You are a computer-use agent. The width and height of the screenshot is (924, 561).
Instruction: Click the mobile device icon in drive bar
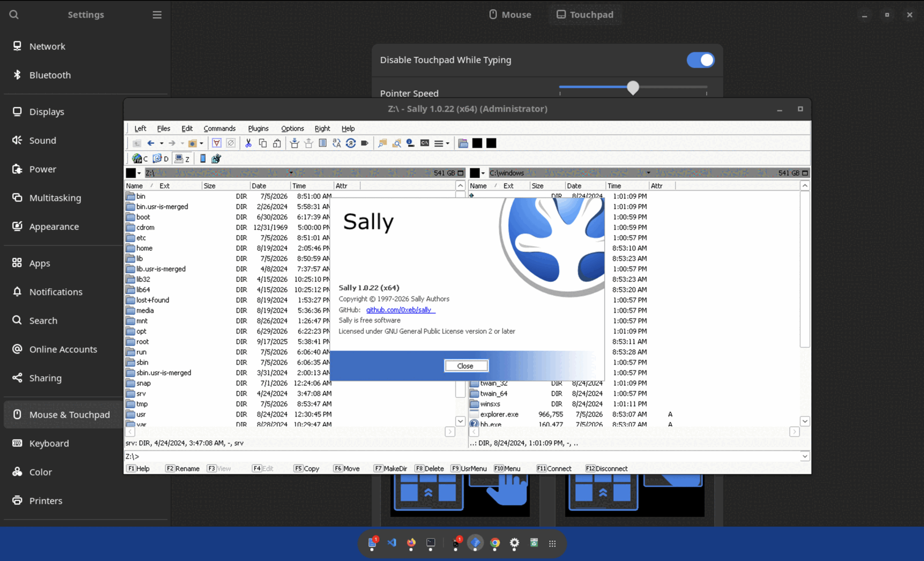[x=203, y=158]
